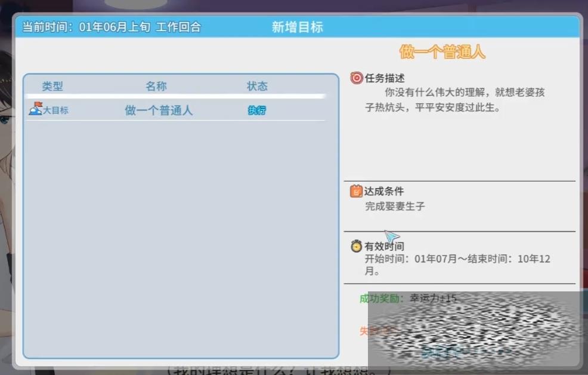Image resolution: width=588 pixels, height=375 pixels.
Task: Click the 达成条件 section label
Action: [x=384, y=192]
